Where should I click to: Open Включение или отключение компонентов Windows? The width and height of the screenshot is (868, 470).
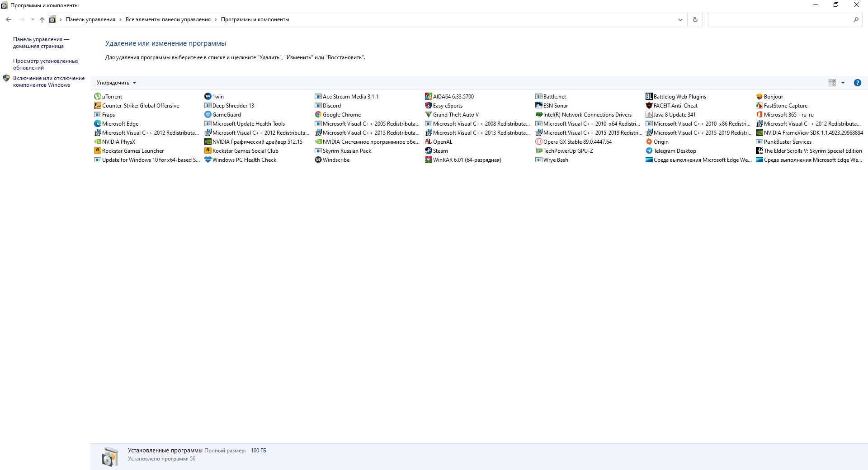click(49, 82)
